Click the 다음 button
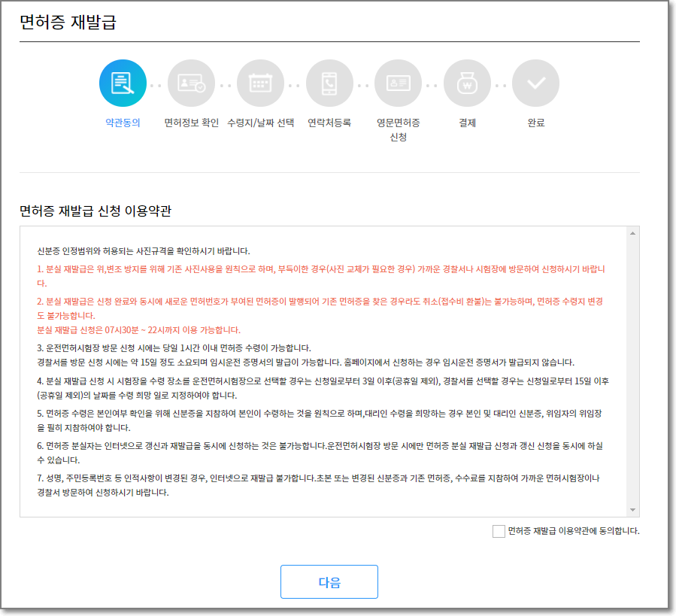 329,581
